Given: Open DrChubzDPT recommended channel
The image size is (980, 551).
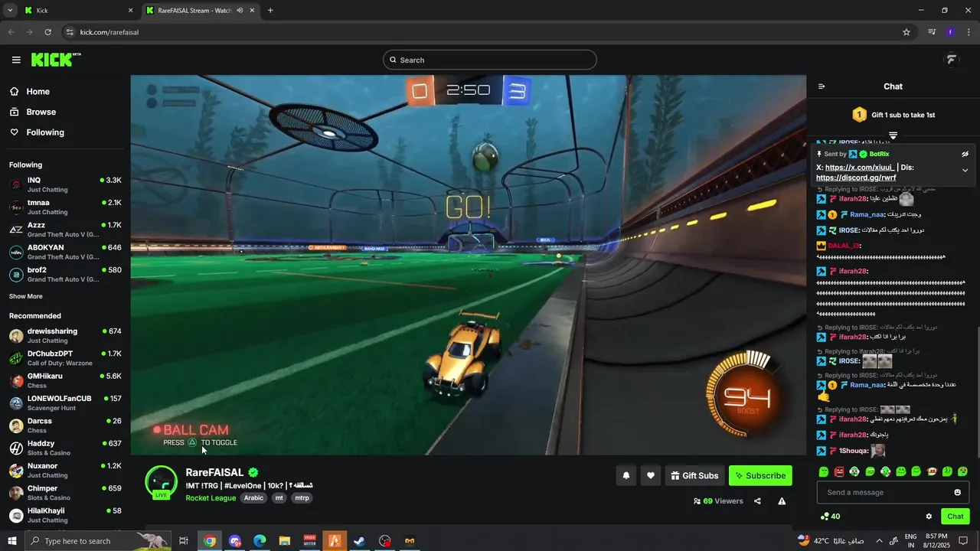Looking at the screenshot, I should (65, 357).
